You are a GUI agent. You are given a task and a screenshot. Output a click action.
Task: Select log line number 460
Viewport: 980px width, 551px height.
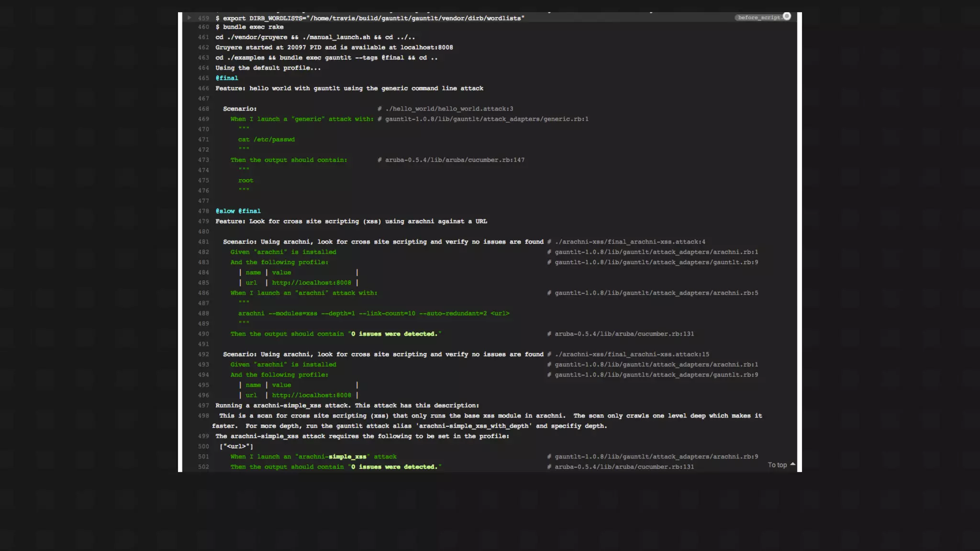click(203, 27)
